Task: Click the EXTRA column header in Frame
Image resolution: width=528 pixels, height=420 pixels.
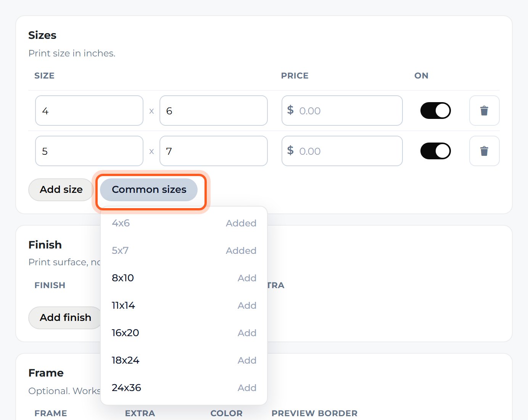Action: click(140, 413)
